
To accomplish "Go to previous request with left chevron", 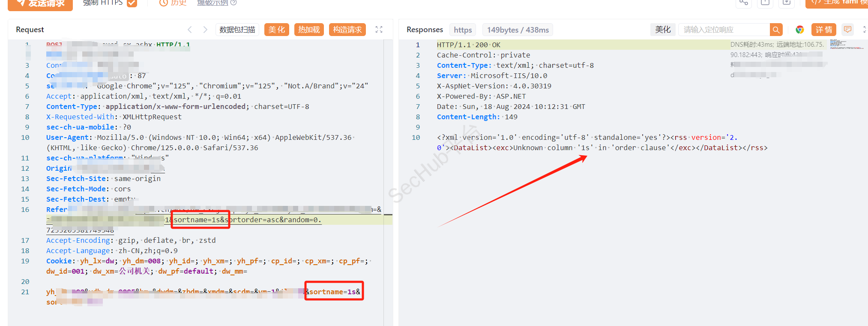I will (190, 30).
